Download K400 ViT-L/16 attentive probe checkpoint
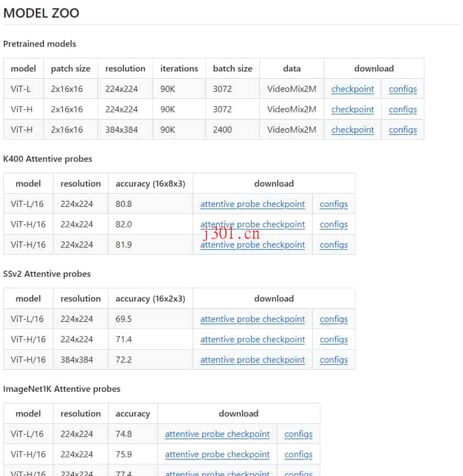The width and height of the screenshot is (463, 476). [253, 204]
